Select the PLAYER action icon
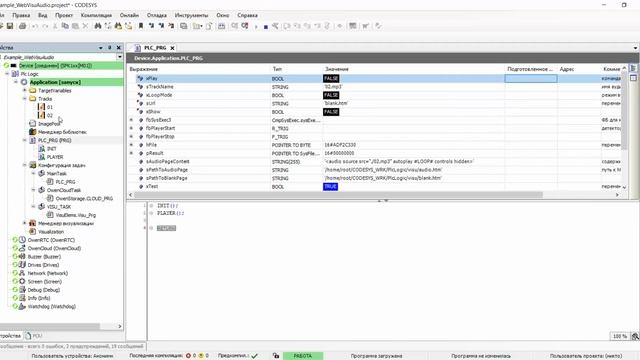This screenshot has height=360, width=640. click(x=41, y=157)
